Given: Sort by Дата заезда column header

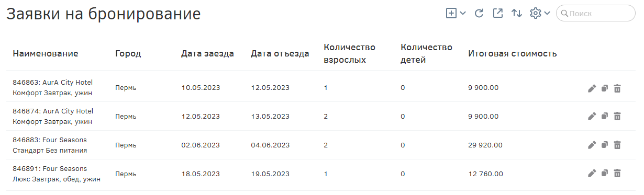Looking at the screenshot, I should [207, 53].
